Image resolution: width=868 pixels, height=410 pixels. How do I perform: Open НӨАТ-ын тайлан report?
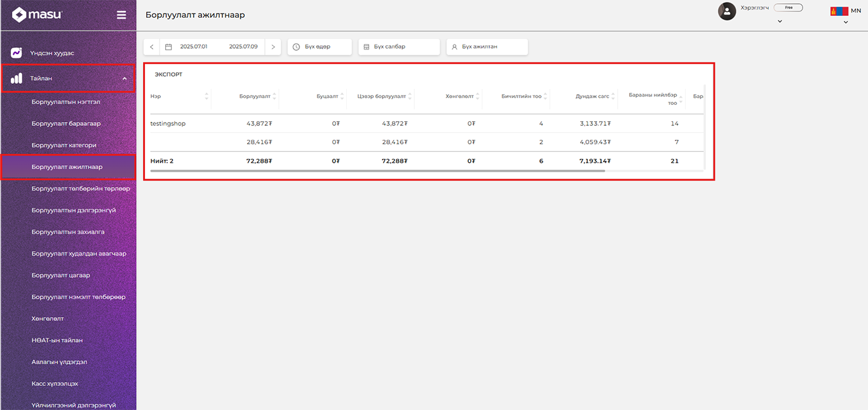click(x=57, y=340)
